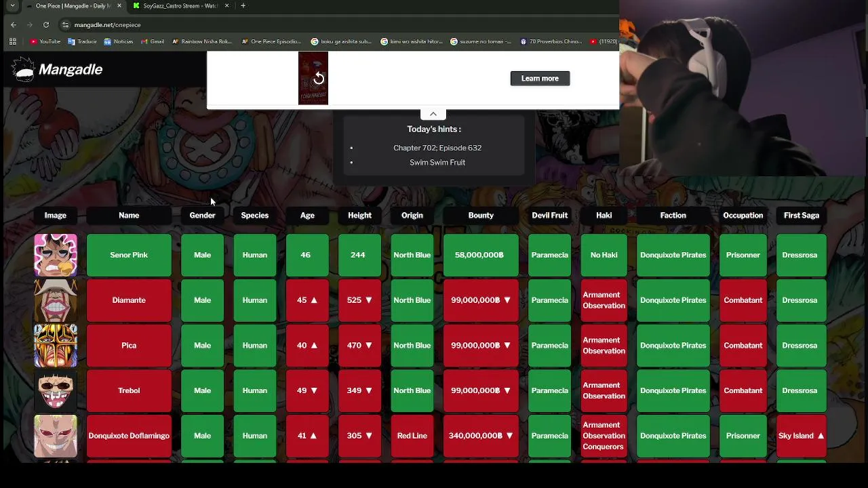This screenshot has height=488, width=868.
Task: Open the One Piece Episodio bookmark
Action: click(271, 41)
